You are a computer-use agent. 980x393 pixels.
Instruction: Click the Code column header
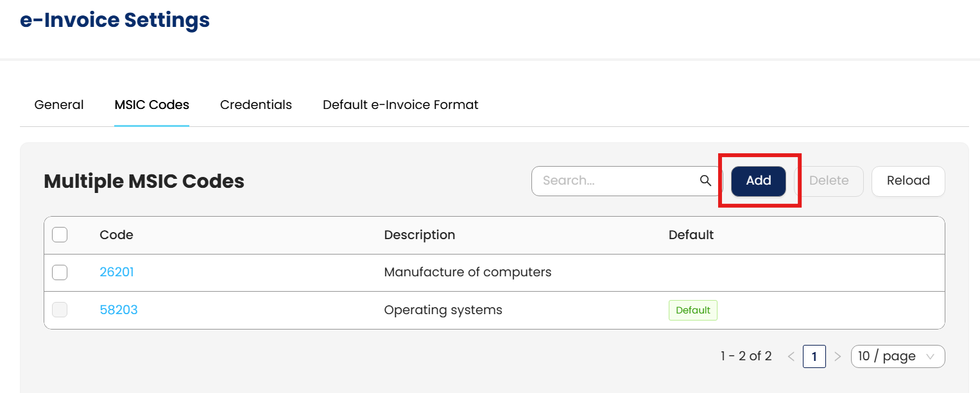(116, 235)
